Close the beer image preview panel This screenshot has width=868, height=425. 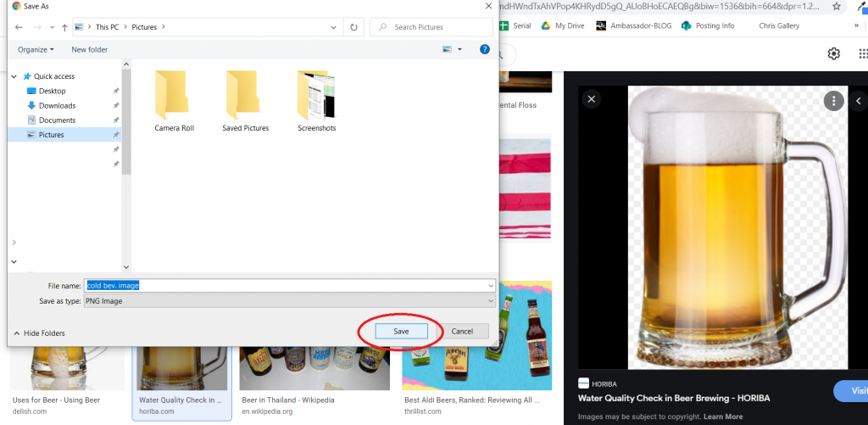click(592, 99)
